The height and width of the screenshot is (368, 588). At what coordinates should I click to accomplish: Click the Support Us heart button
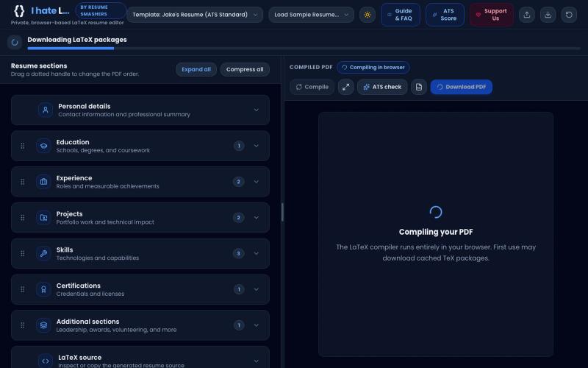click(x=492, y=15)
